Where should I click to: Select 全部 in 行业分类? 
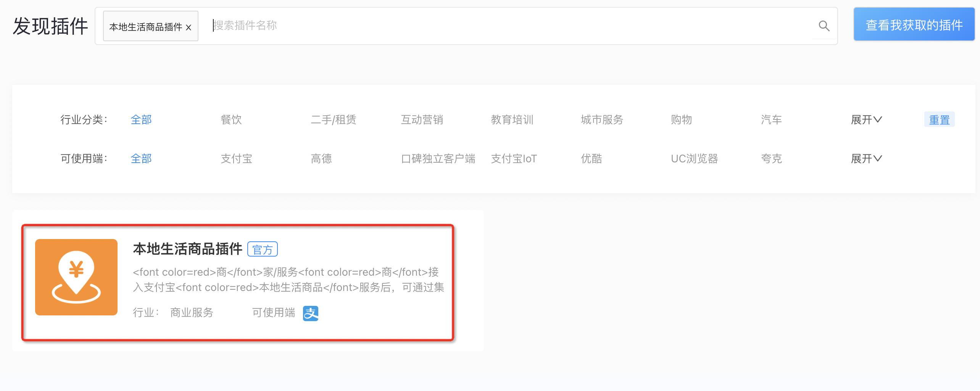point(141,120)
